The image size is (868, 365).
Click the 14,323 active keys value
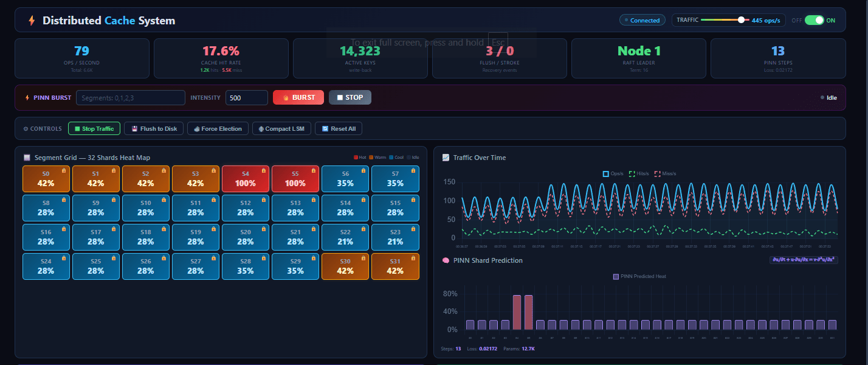click(360, 51)
